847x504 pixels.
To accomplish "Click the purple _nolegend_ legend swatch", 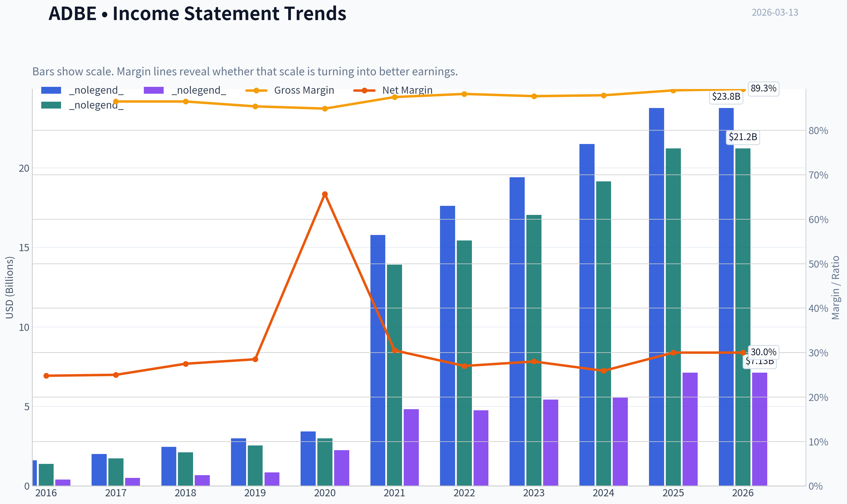I will (x=153, y=90).
